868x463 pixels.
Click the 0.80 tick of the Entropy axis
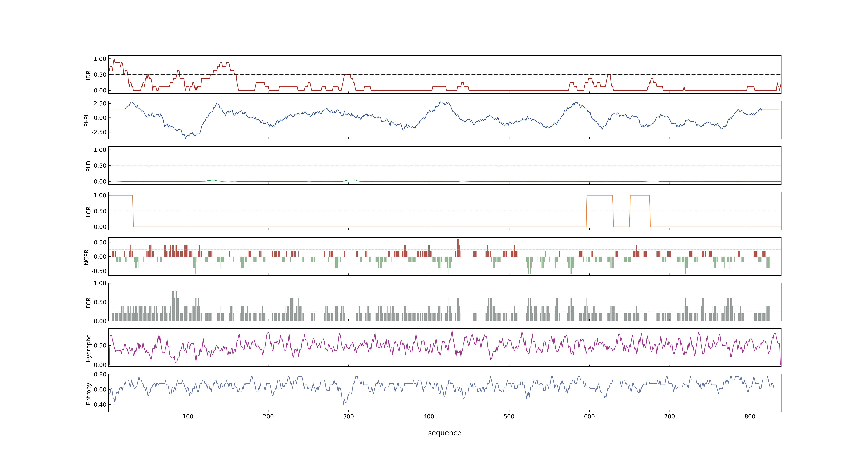(100, 374)
